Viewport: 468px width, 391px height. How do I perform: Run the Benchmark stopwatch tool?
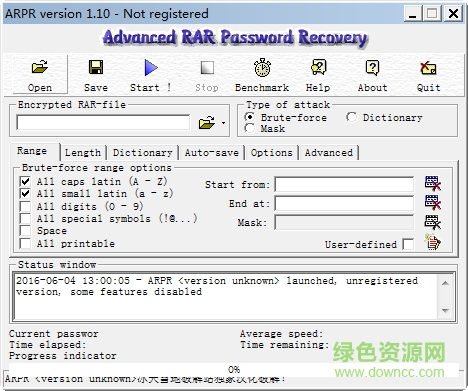(262, 75)
